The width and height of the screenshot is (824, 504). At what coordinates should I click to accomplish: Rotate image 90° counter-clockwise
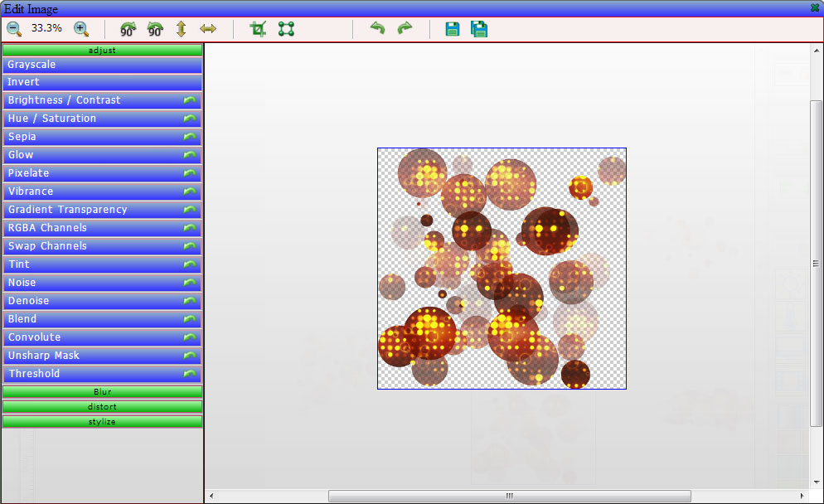[x=128, y=30]
